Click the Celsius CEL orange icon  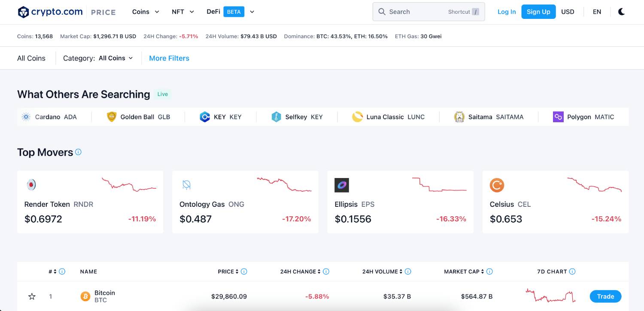point(497,185)
